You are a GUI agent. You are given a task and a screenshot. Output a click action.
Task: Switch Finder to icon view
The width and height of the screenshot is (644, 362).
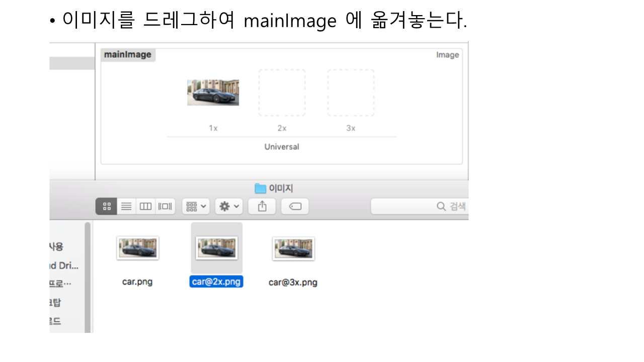106,206
